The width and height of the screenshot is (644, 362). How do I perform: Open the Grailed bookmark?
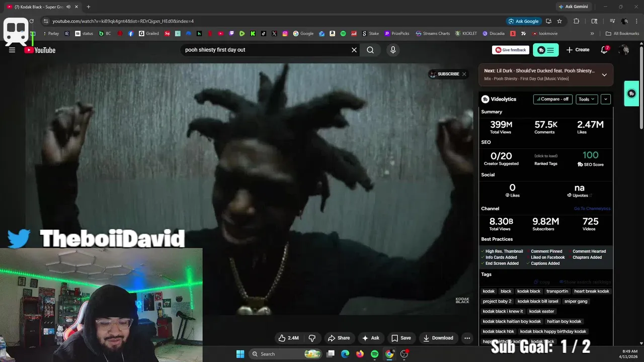coord(149,34)
